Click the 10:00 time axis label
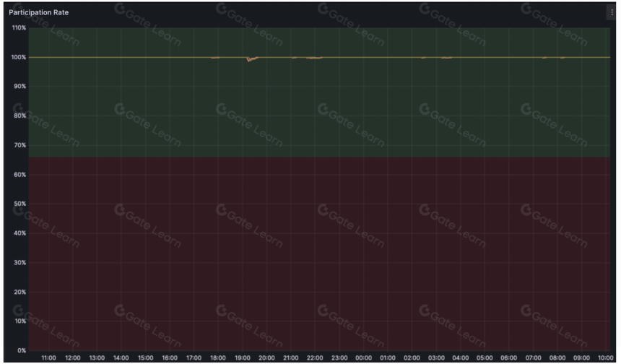Screen dimensions: 621x364 click(606, 357)
